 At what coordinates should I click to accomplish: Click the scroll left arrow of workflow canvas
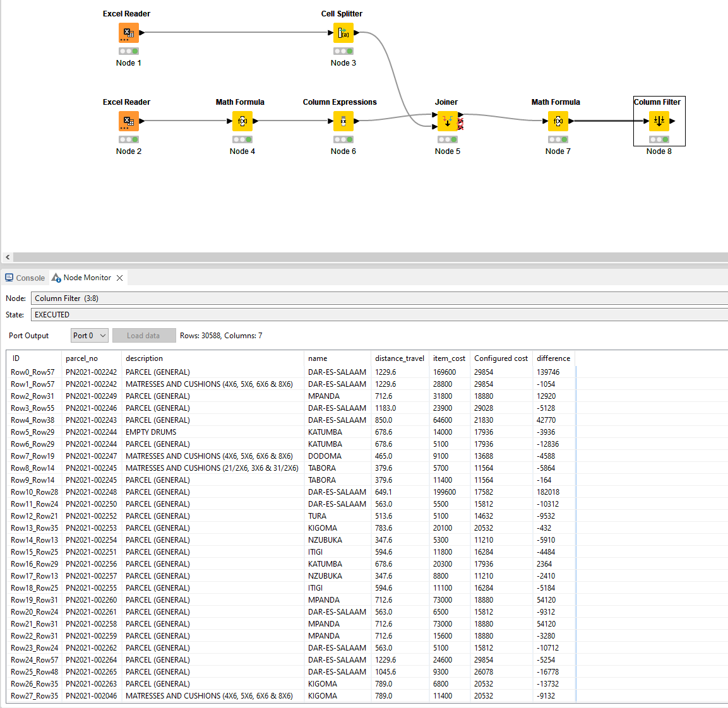pyautogui.click(x=8, y=257)
